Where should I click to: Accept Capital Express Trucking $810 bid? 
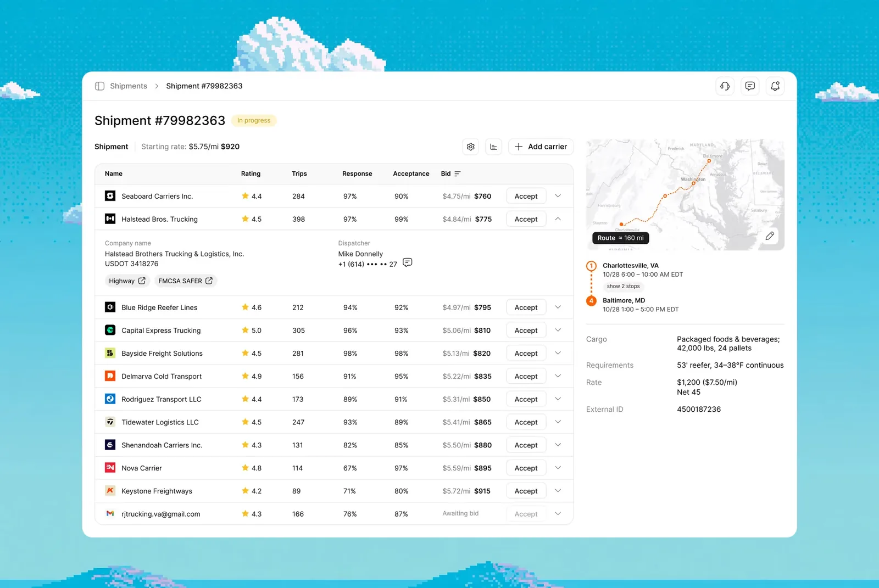[x=526, y=330]
